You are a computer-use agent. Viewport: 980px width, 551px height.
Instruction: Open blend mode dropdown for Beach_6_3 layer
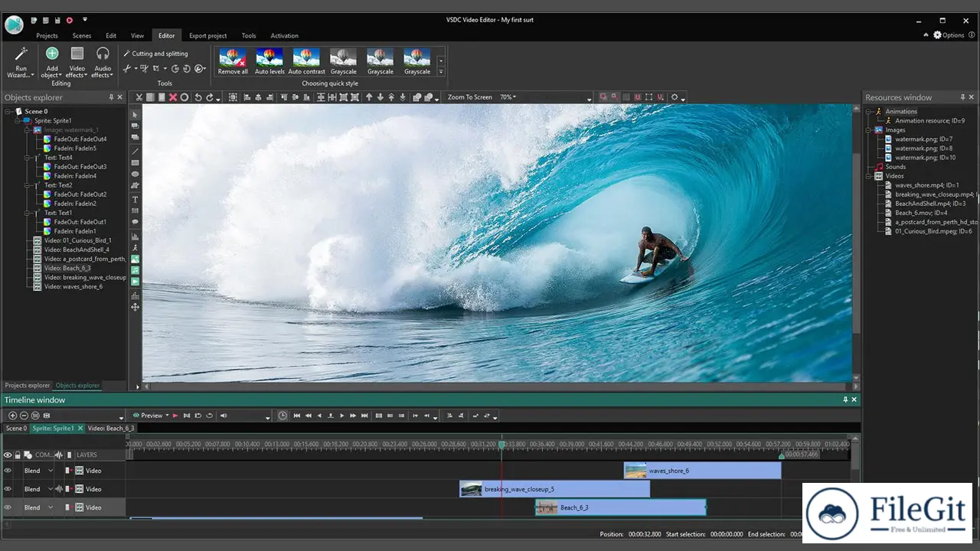tap(51, 507)
